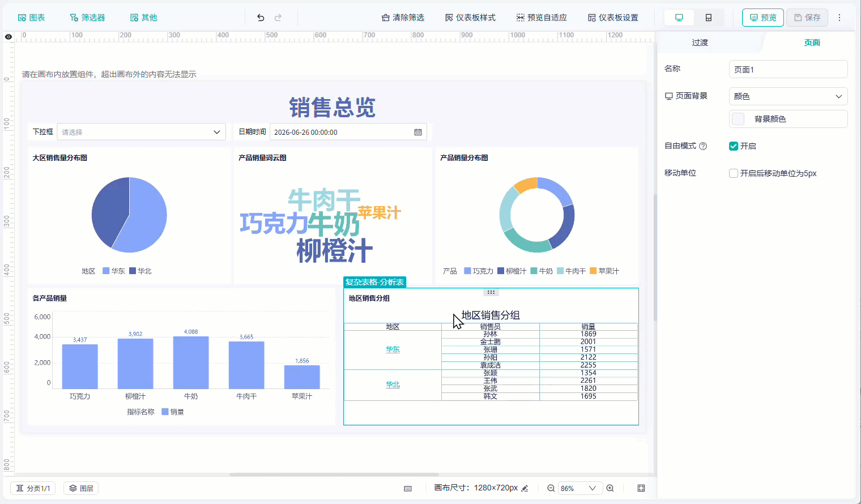
Task: Switch to mobile layout view icon
Action: coord(709,18)
